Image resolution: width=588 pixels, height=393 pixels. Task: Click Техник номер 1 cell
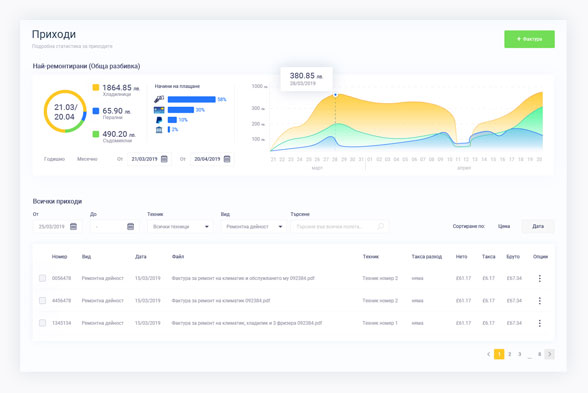[x=380, y=323]
